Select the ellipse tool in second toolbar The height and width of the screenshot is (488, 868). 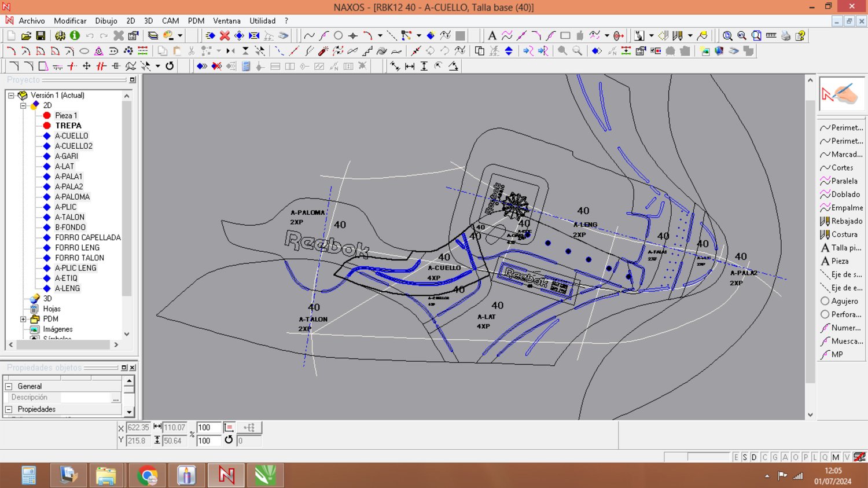[84, 51]
